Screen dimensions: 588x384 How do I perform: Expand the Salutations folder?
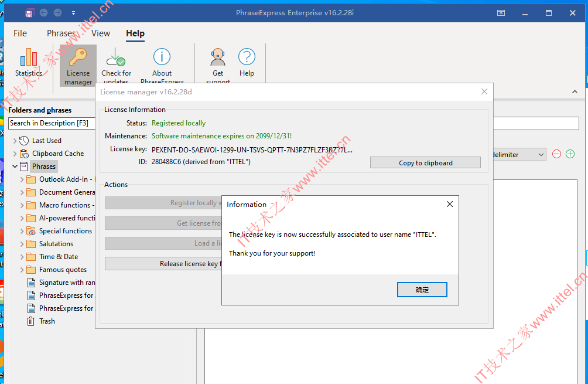[22, 244]
